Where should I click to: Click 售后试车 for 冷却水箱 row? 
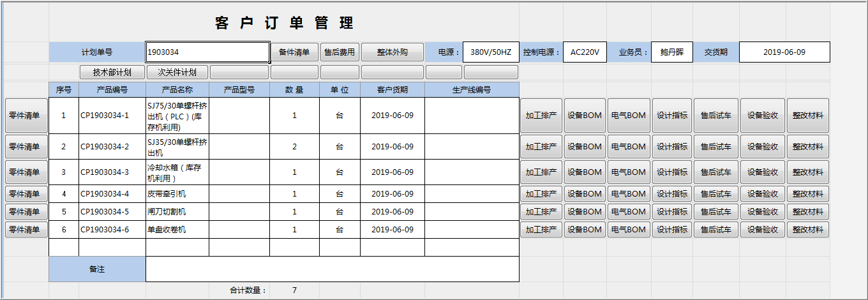pyautogui.click(x=716, y=172)
